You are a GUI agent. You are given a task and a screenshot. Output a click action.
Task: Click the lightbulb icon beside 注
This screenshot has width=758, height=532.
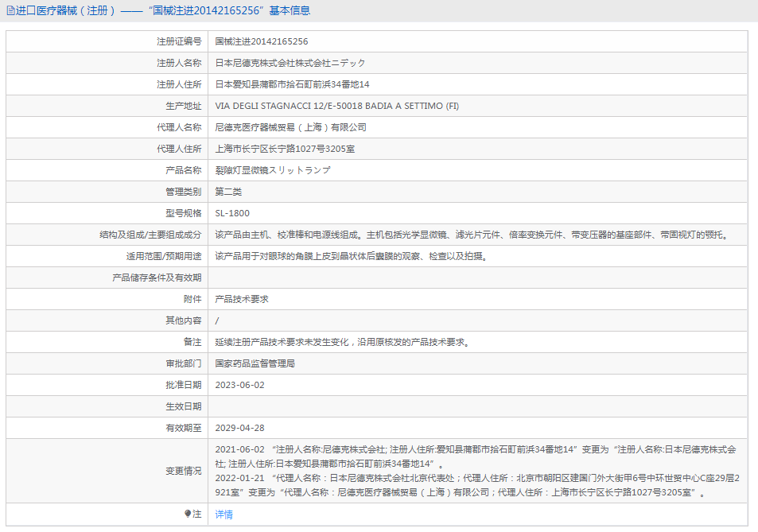click(x=188, y=514)
